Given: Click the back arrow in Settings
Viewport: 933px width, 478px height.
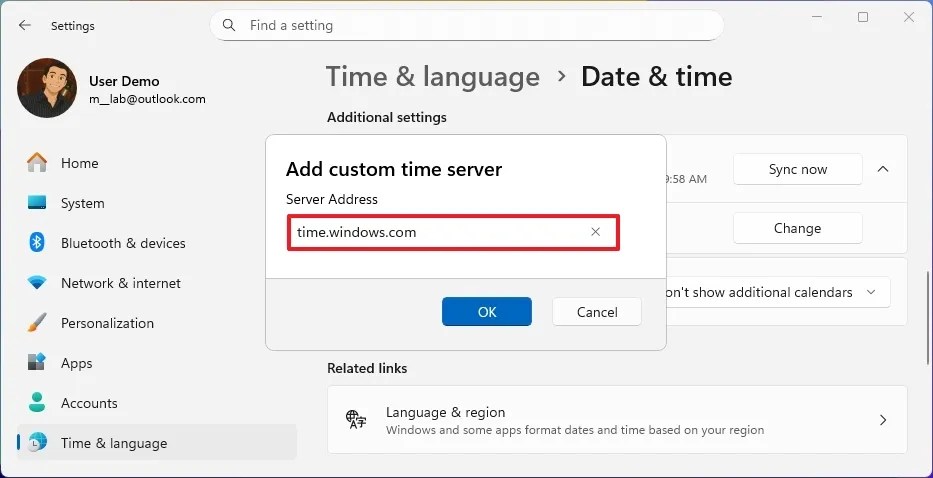Looking at the screenshot, I should [24, 26].
